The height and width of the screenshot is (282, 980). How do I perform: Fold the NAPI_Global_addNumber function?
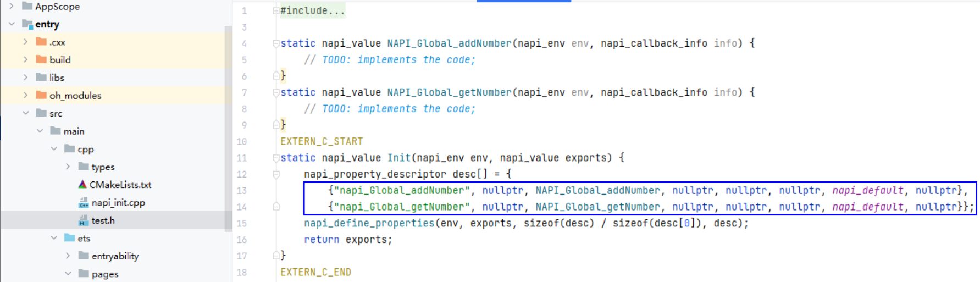(276, 43)
